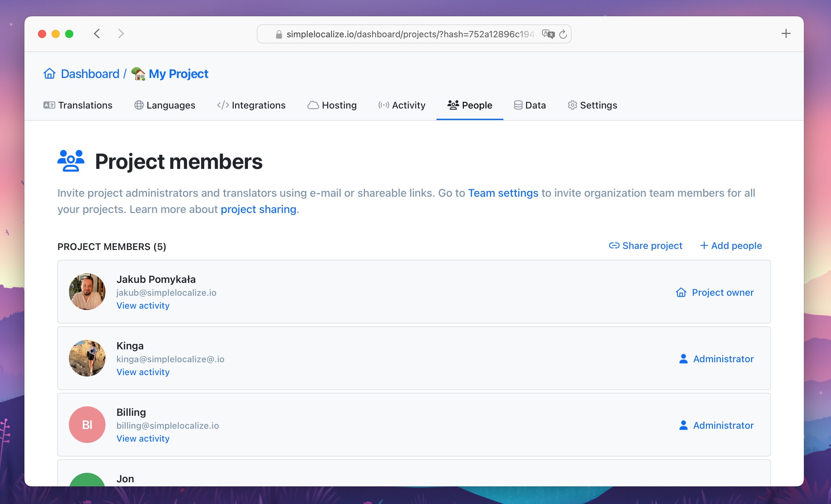Click email billing@simplelocalize.io
Screen dimensions: 831x504
pos(168,426)
